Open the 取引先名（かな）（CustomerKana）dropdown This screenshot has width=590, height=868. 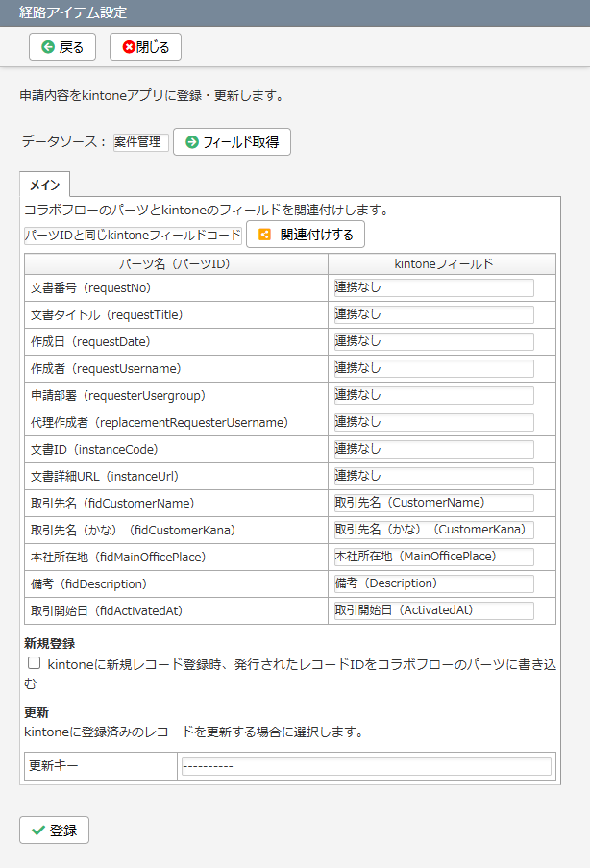(x=434, y=530)
